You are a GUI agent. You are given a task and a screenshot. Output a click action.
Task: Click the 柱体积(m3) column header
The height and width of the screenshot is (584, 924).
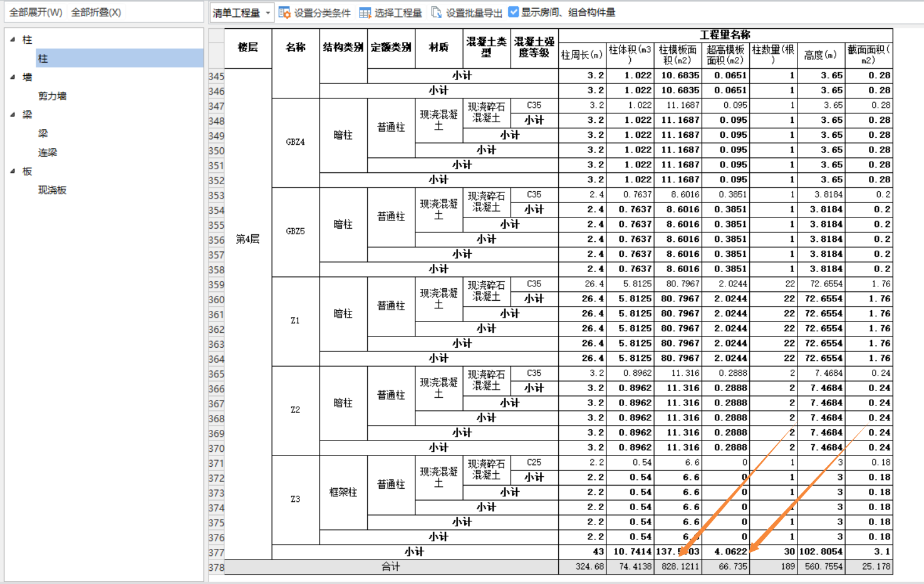click(x=630, y=55)
